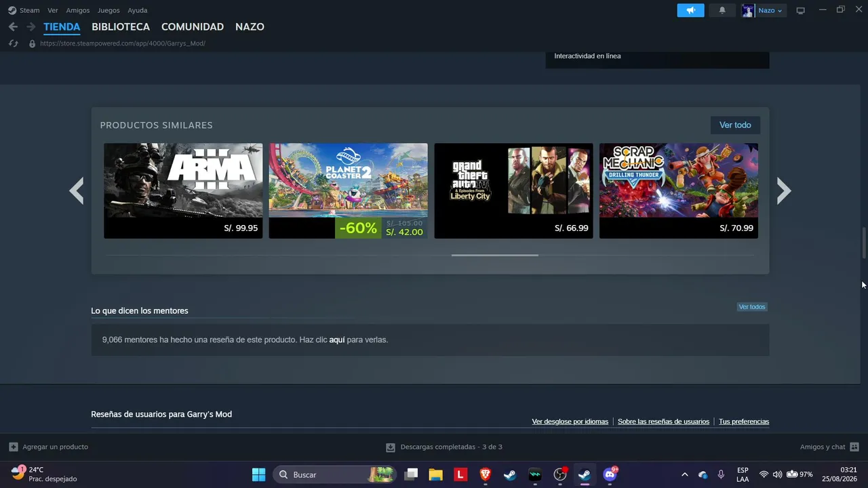The width and height of the screenshot is (868, 488).
Task: Open the Ayuda menu
Action: (138, 10)
